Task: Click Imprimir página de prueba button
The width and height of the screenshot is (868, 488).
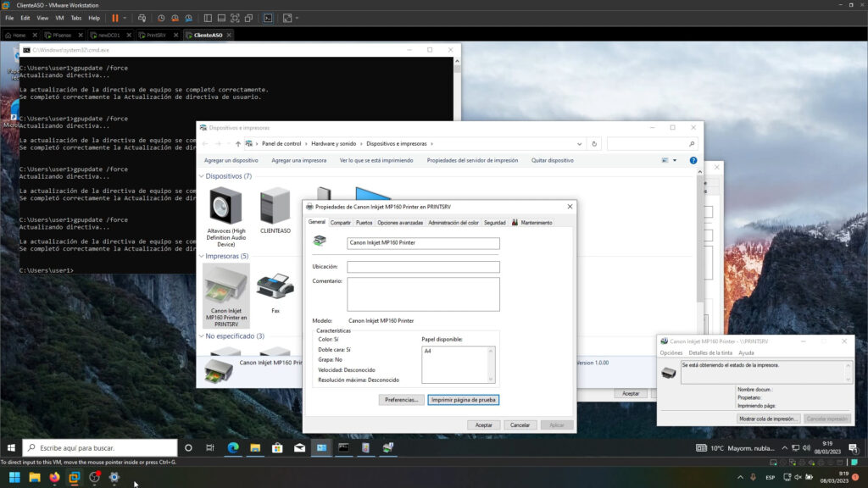Action: [x=463, y=400]
